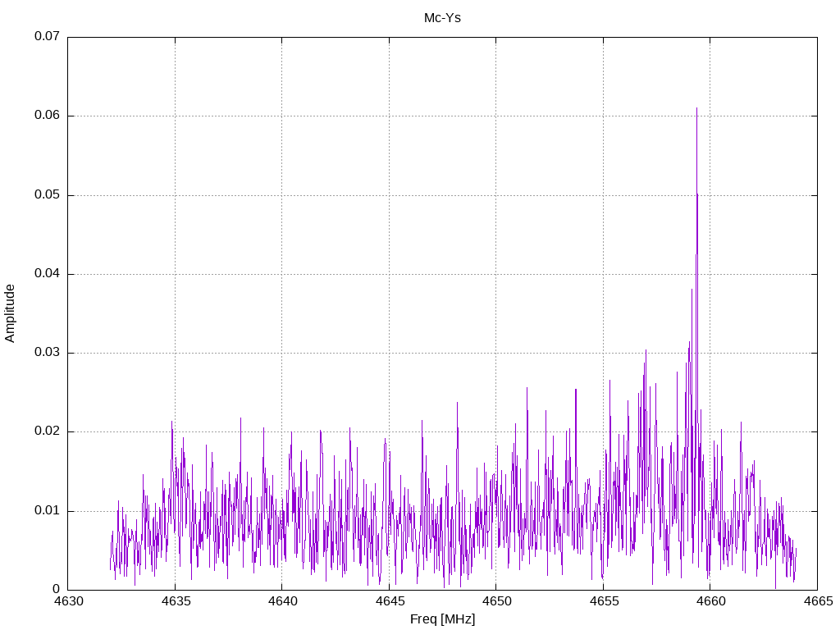This screenshot has height=630, width=840.
Task: Select the 0.02 y-axis tick label
Action: pos(47,431)
